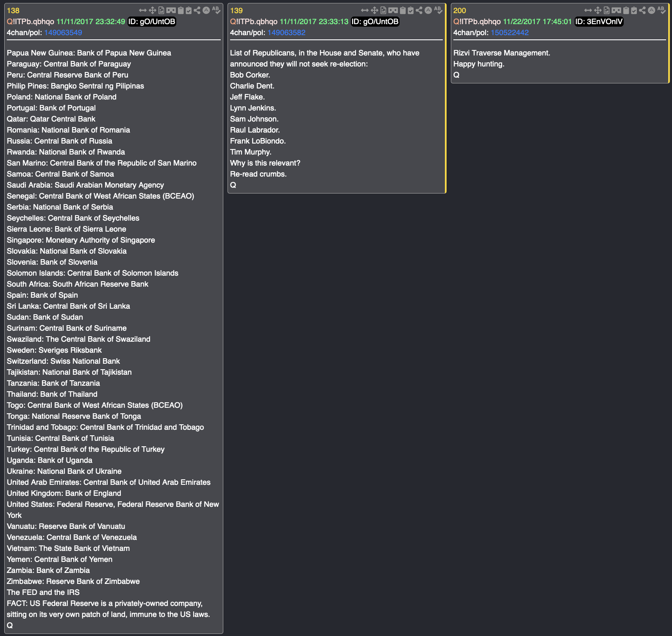Click 'Singapore: Monetary Authority of Singapore'
Screen dimensions: 672x636
(81, 240)
